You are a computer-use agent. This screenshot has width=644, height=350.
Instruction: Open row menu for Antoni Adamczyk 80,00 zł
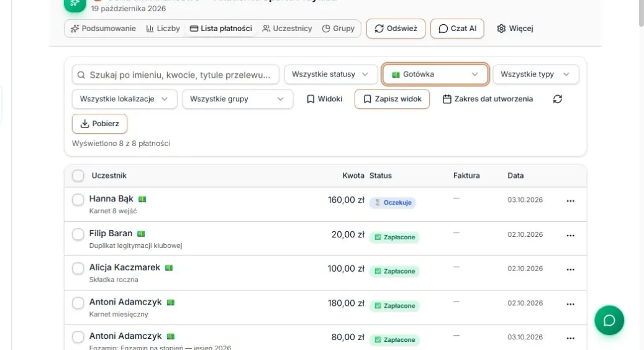point(570,338)
